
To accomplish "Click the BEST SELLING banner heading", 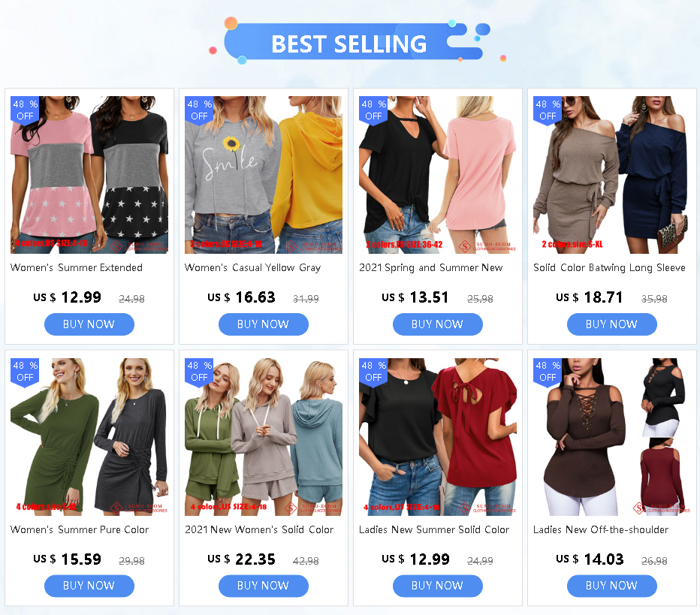I will 349,44.
